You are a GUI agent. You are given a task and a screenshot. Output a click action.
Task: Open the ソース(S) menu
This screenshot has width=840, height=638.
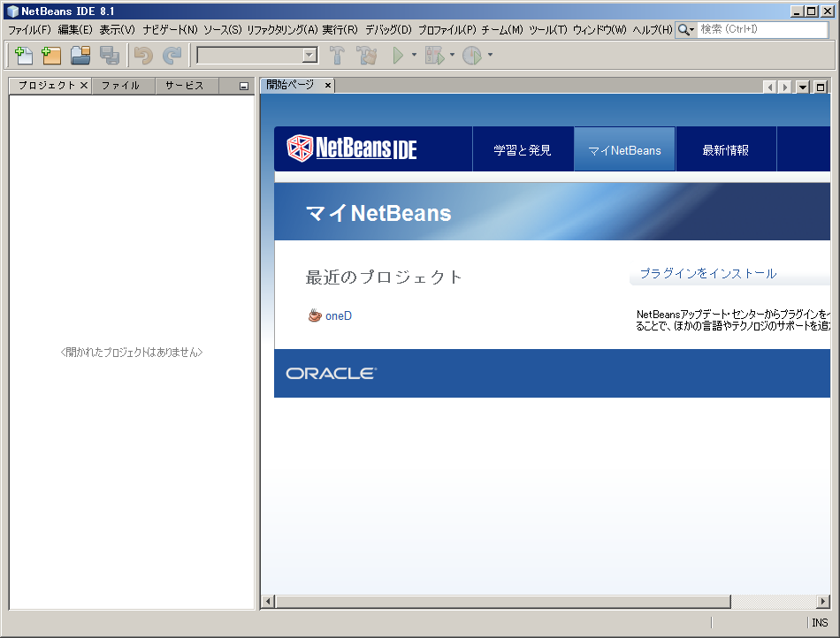pyautogui.click(x=222, y=30)
